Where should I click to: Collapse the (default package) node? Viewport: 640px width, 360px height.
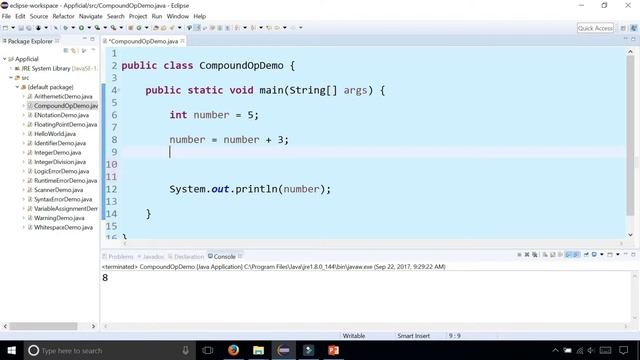(17, 87)
